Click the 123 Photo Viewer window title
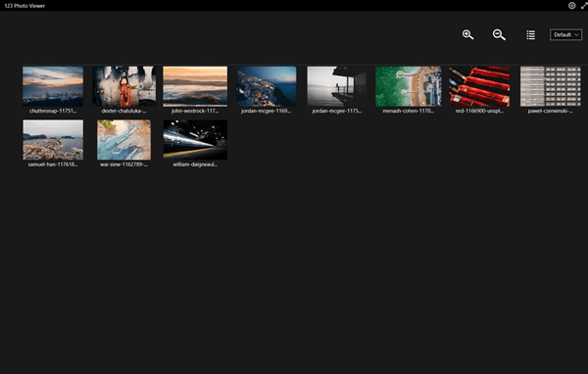The height and width of the screenshot is (374, 588). [x=24, y=6]
